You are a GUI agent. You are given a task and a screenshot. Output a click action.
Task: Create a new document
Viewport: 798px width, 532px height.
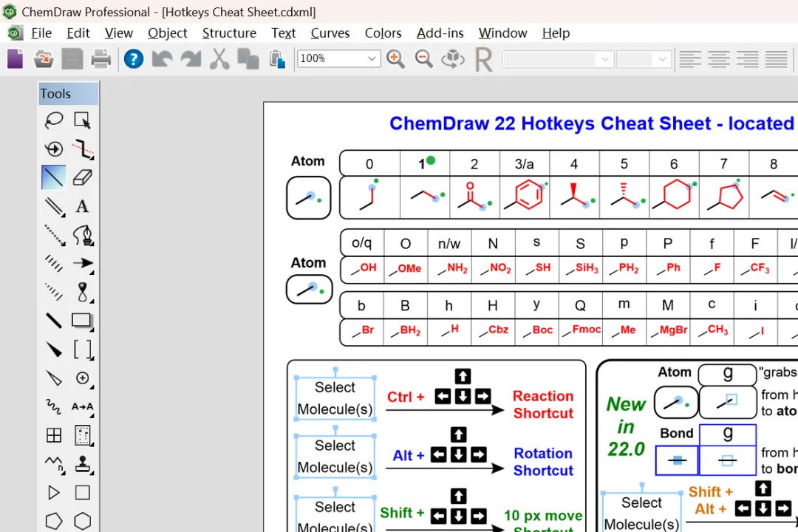point(16,59)
